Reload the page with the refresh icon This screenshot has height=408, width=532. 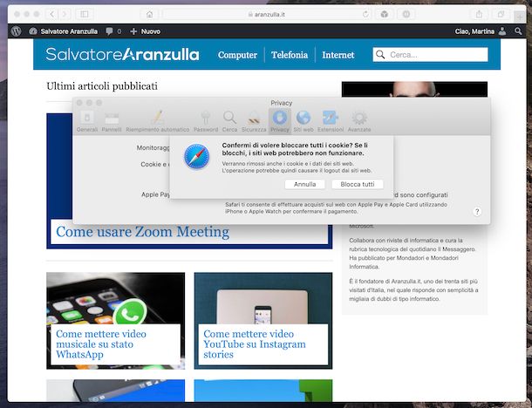tap(365, 14)
